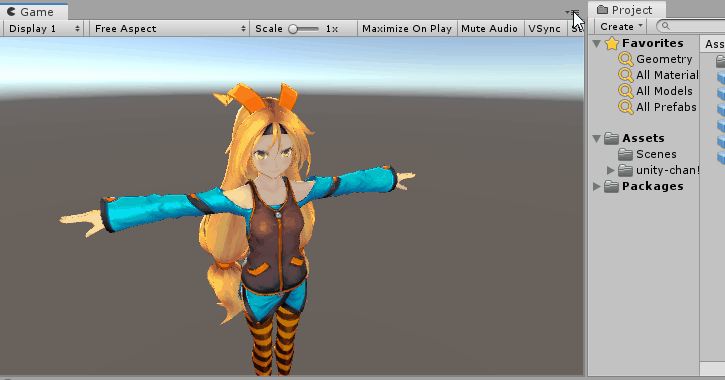Open the Free Aspect dropdown
Image resolution: width=725 pixels, height=380 pixels.
(x=169, y=29)
